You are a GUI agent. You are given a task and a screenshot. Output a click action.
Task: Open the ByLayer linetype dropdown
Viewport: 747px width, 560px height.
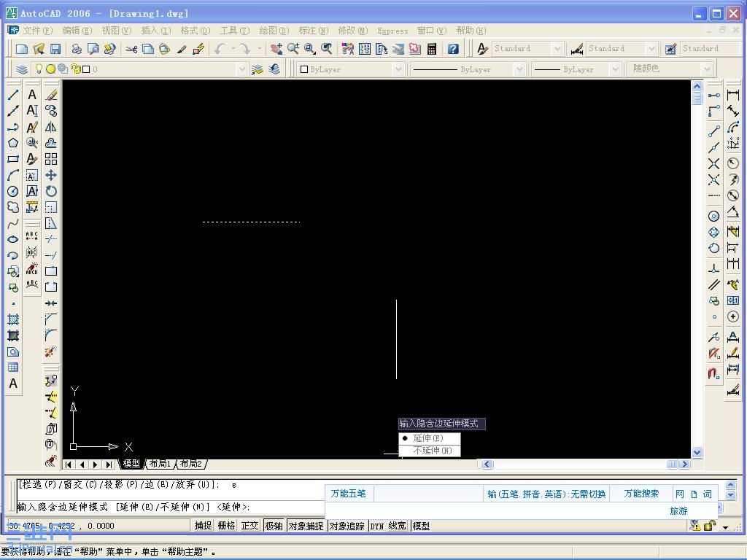(519, 69)
